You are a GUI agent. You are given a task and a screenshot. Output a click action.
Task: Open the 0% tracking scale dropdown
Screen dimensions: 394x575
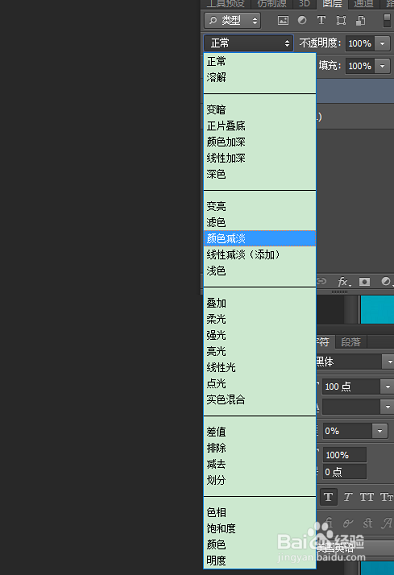point(379,431)
